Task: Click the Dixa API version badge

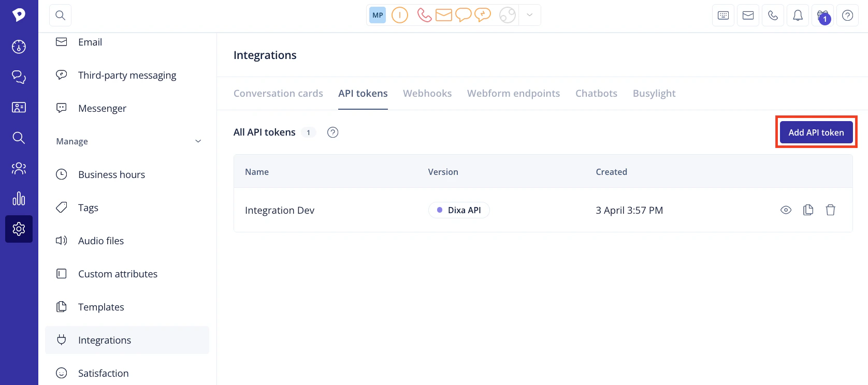Action: [459, 210]
